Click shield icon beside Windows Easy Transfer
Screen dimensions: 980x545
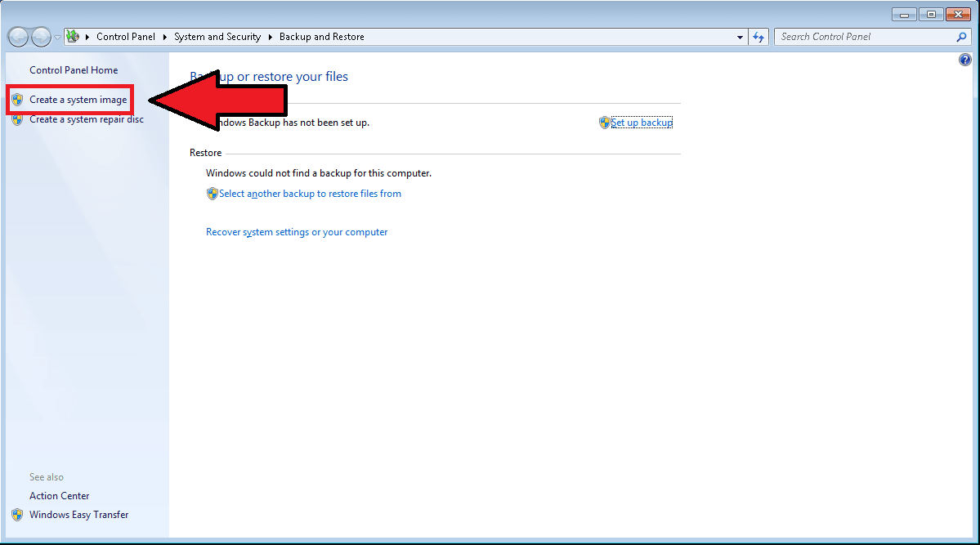point(17,515)
